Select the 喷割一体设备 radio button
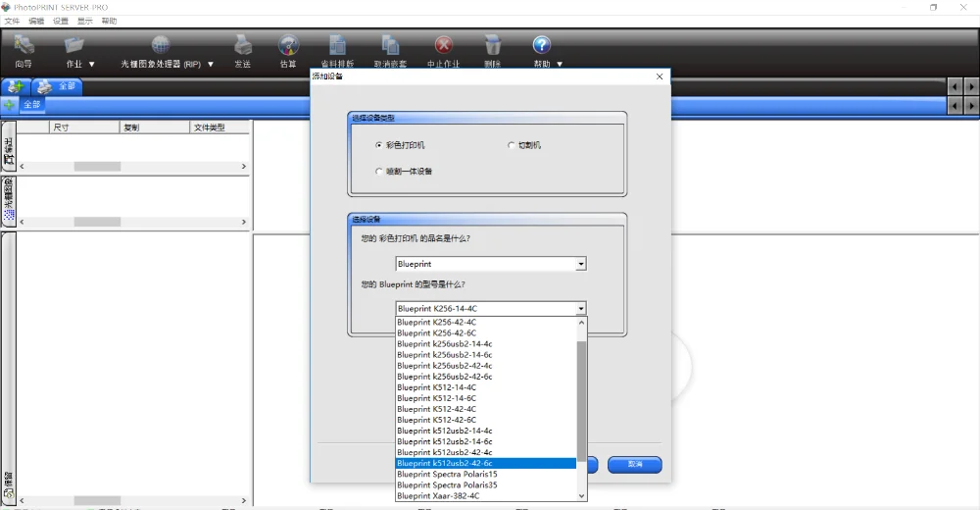Image resolution: width=980 pixels, height=510 pixels. pos(378,171)
